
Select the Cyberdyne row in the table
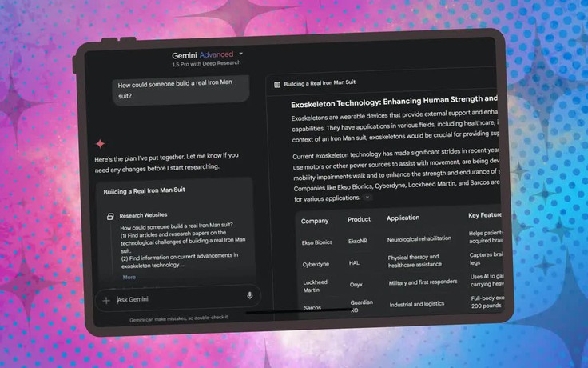[x=316, y=262]
